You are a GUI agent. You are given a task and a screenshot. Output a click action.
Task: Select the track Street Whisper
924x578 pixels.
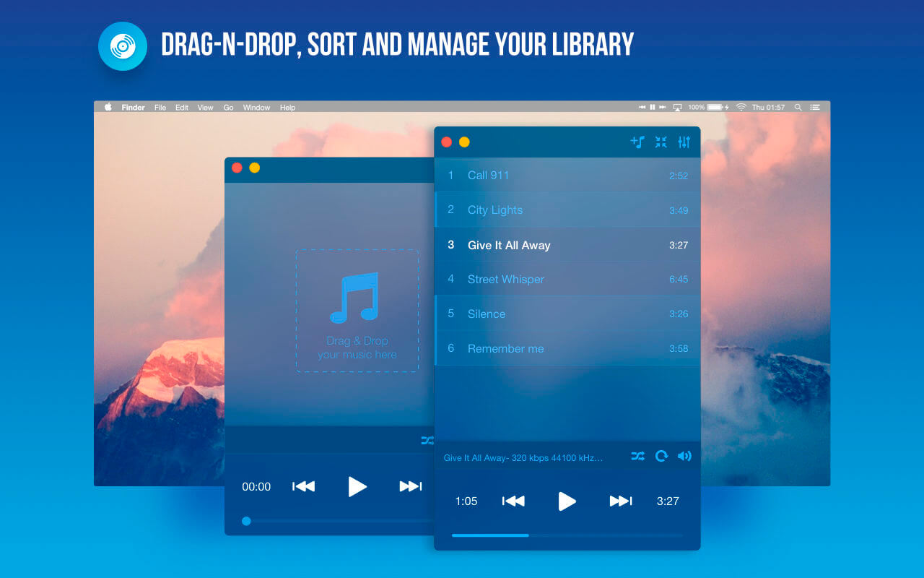[567, 279]
